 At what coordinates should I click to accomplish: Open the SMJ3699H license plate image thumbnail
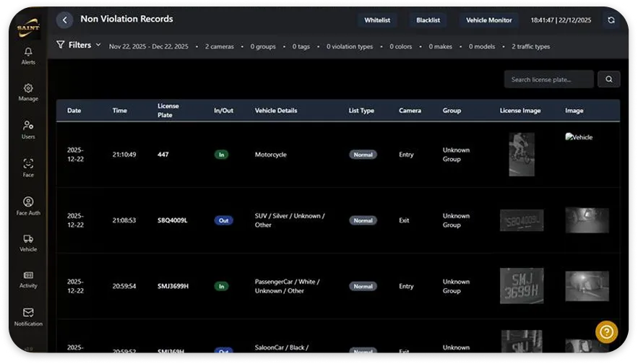(x=521, y=285)
